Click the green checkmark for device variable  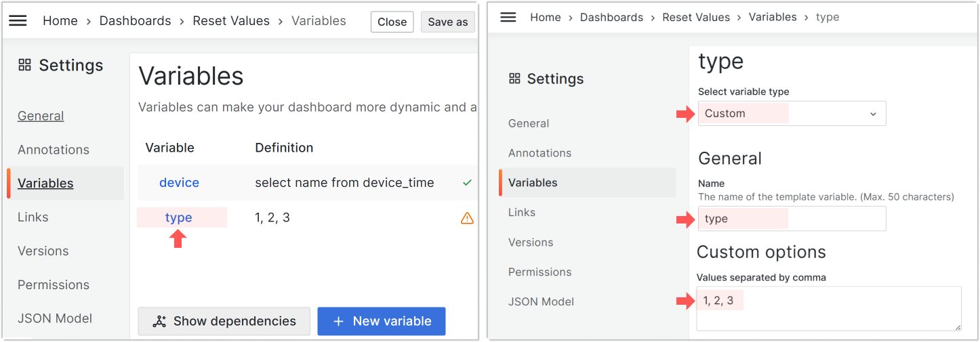point(467,183)
